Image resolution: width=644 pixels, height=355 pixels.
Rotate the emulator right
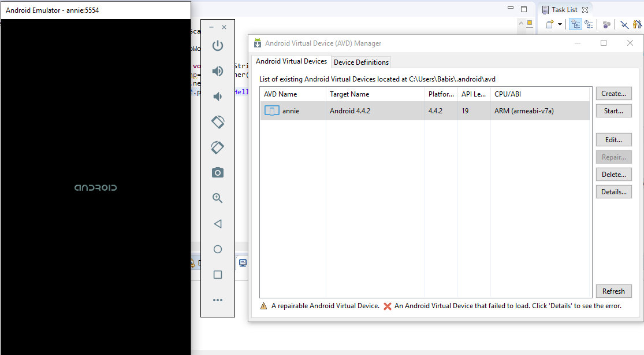[x=218, y=147]
